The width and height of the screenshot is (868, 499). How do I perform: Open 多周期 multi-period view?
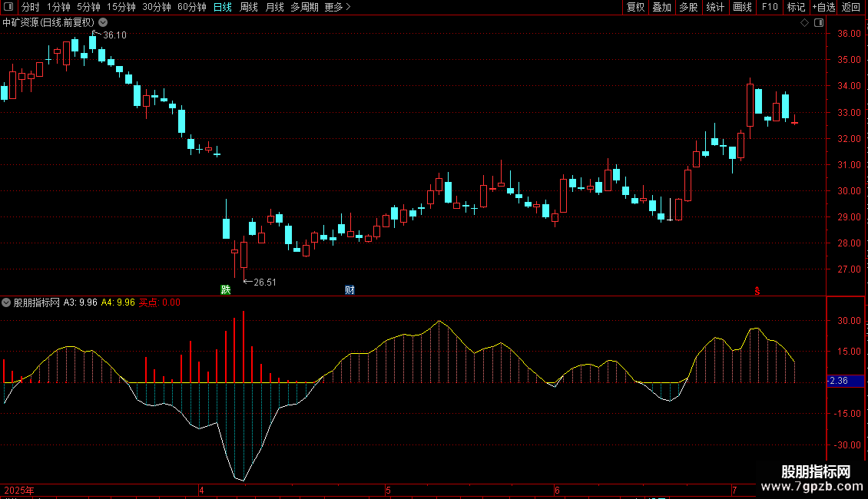click(x=304, y=7)
